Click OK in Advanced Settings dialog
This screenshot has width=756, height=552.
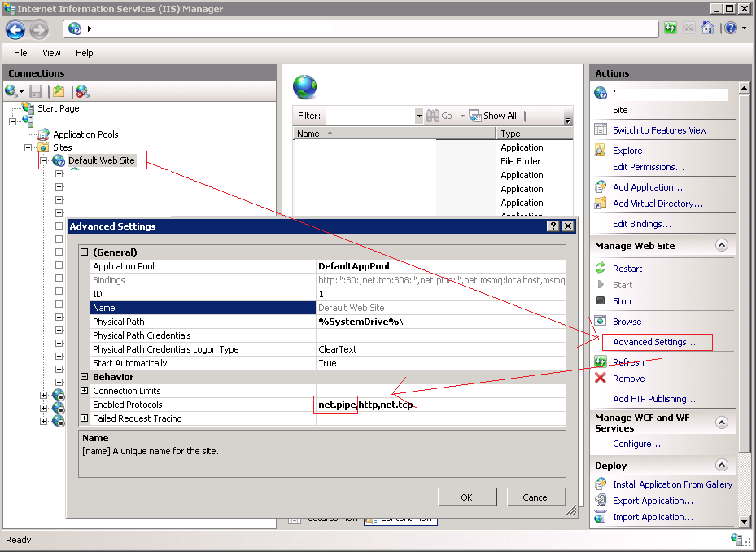pos(466,497)
